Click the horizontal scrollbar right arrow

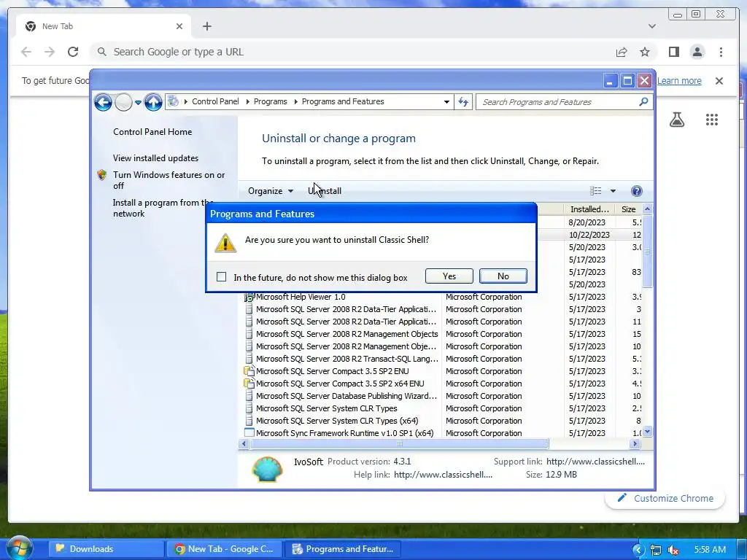tap(635, 444)
